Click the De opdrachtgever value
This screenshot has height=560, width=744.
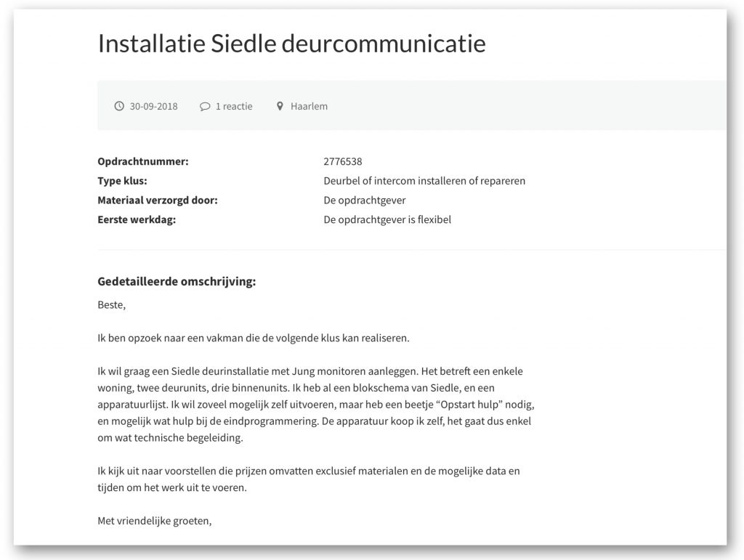point(364,200)
